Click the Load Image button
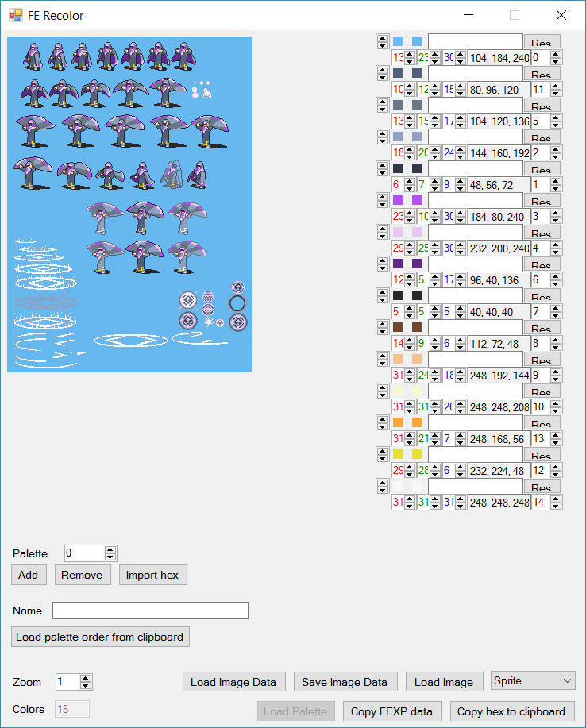 [x=445, y=682]
